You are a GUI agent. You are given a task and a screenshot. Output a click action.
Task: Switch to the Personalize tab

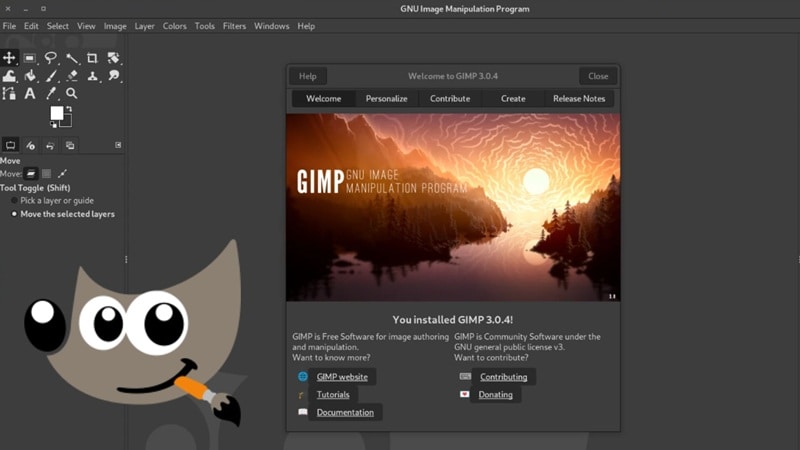386,98
